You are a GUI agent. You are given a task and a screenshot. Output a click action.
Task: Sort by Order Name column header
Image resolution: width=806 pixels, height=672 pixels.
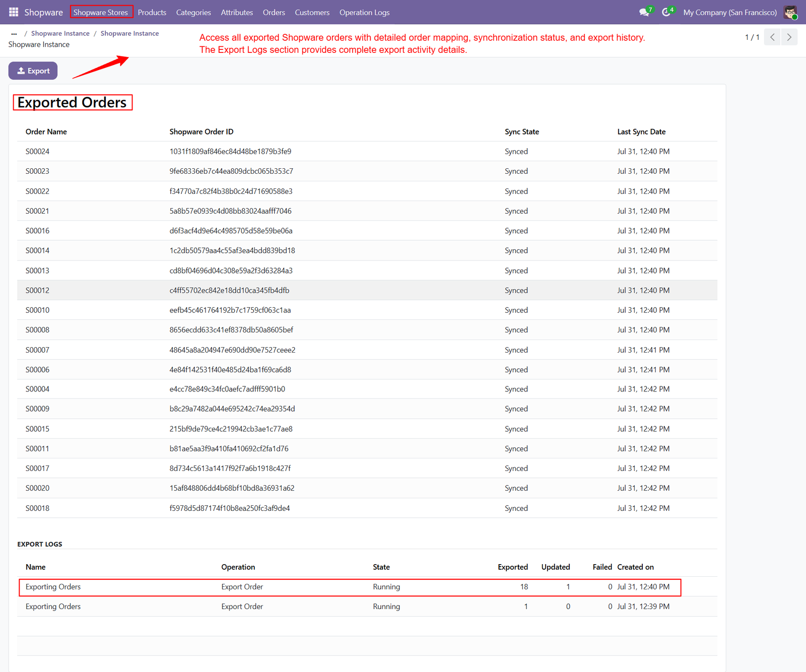pyautogui.click(x=46, y=131)
